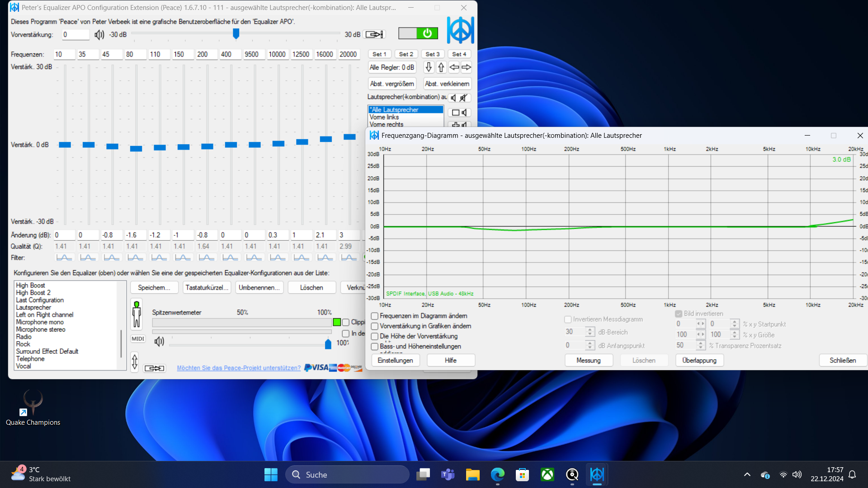Screen dimensions: 868x488
Task: Check 'Vorverstärkung in Grafiken ändern' option
Action: click(x=375, y=326)
